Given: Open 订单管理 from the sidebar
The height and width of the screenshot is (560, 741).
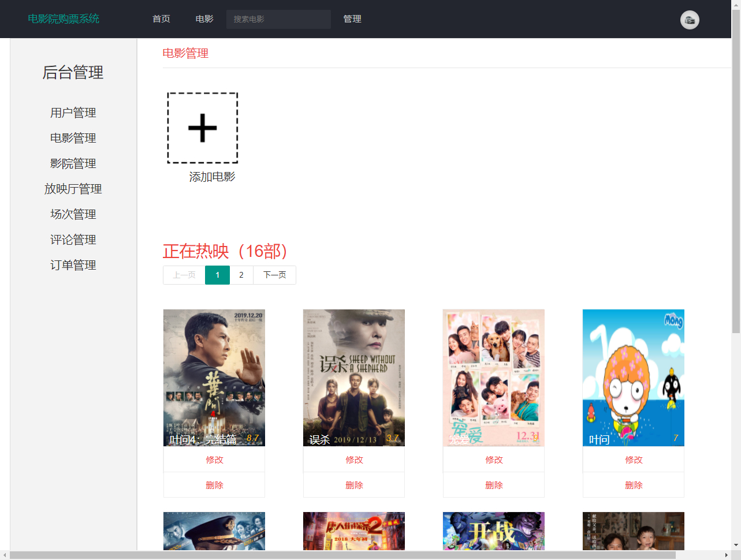Looking at the screenshot, I should [73, 265].
